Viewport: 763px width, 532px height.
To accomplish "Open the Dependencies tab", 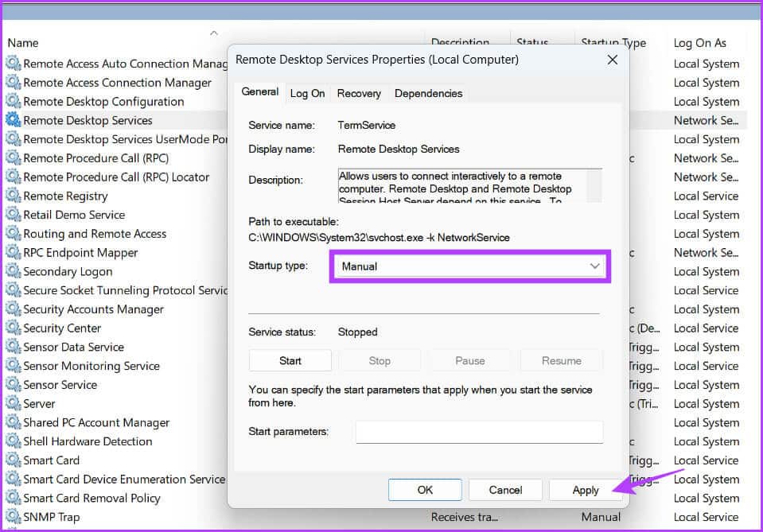I will (428, 93).
